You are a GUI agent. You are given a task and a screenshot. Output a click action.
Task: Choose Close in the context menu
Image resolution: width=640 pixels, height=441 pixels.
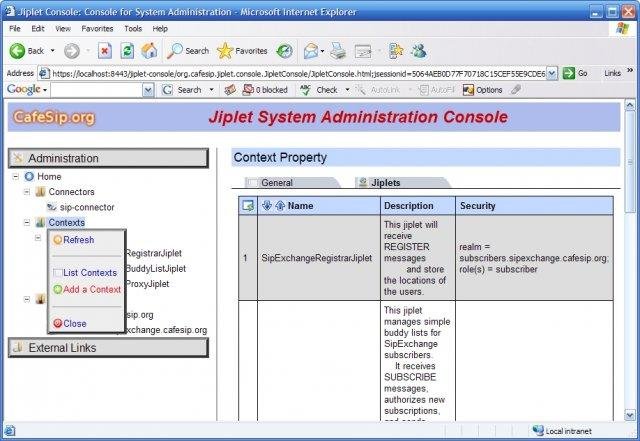click(75, 323)
